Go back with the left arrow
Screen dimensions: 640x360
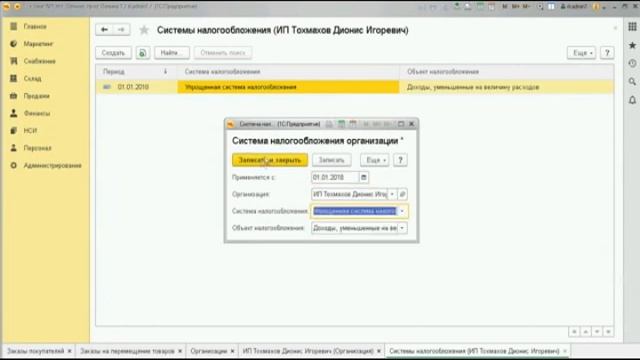pos(104,30)
